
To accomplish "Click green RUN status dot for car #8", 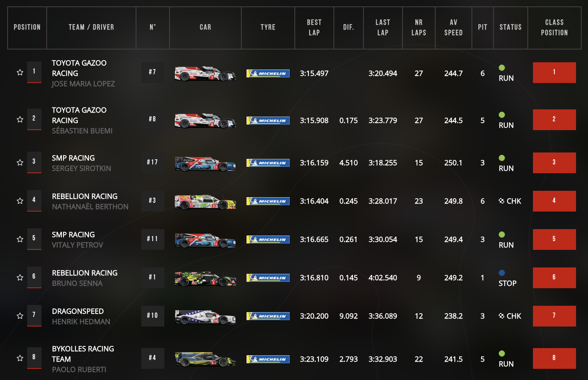I will [502, 115].
